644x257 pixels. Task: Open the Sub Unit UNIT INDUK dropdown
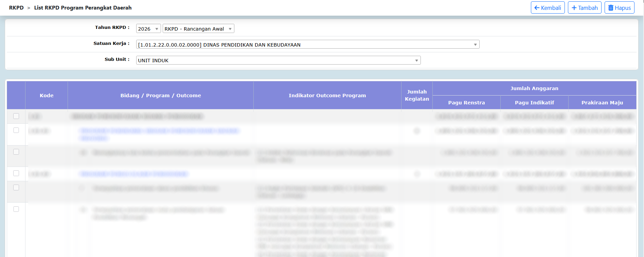(x=278, y=60)
